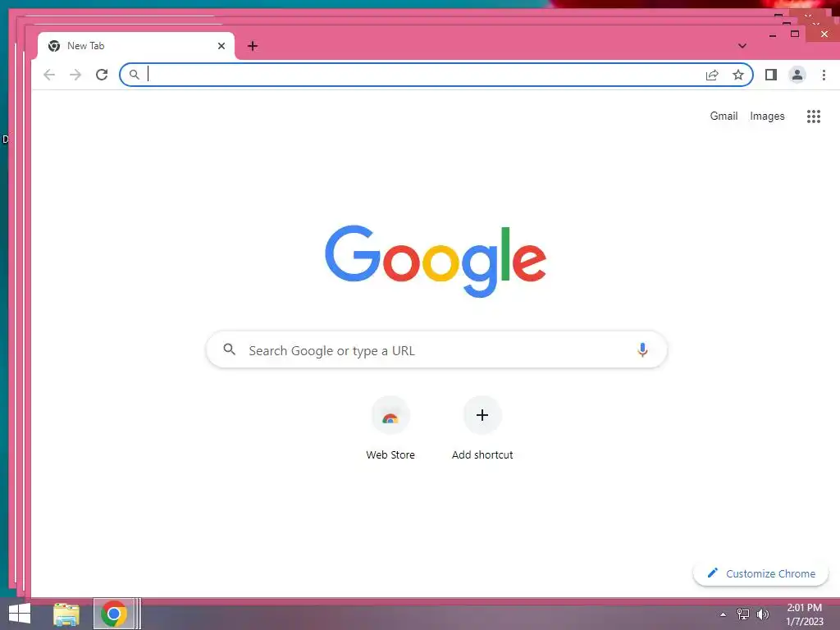Minimize the front Chrome window

[773, 35]
